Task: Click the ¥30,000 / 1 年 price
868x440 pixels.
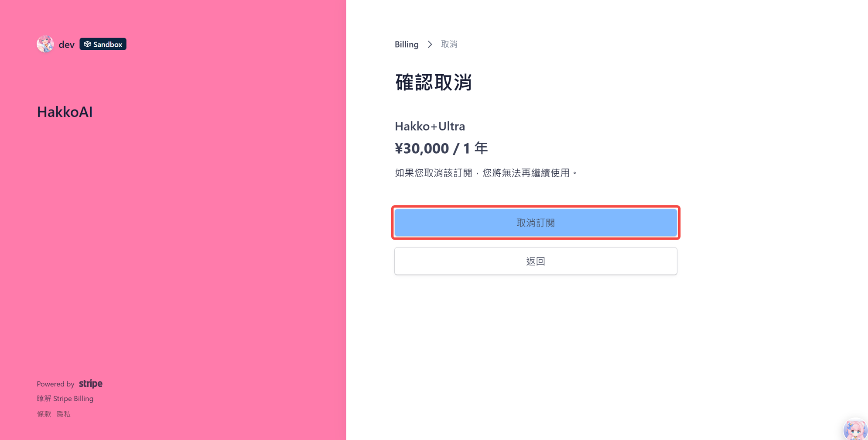Action: tap(441, 148)
